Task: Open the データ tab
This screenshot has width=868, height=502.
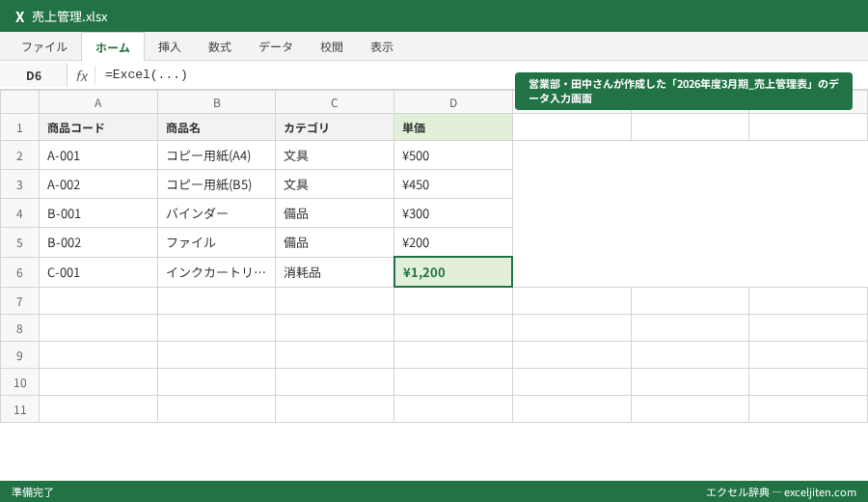Action: pos(276,47)
